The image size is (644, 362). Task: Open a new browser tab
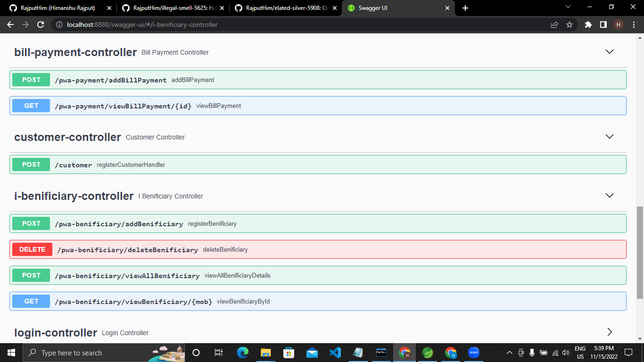[465, 8]
